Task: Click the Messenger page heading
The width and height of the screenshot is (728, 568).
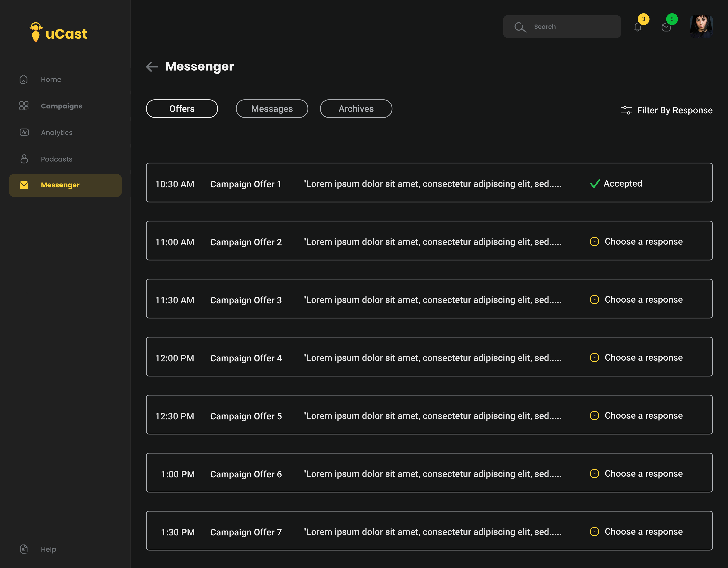Action: (200, 66)
